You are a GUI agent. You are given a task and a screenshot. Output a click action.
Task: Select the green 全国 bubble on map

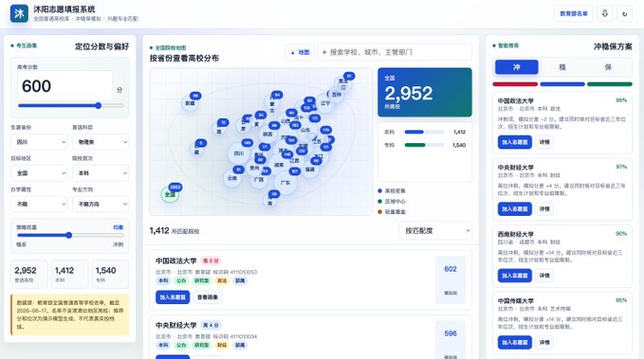point(170,194)
